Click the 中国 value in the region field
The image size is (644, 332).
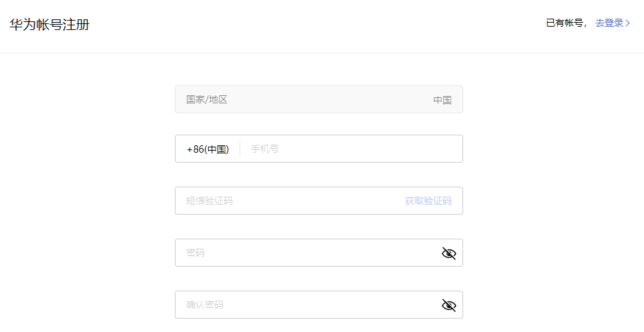point(442,101)
